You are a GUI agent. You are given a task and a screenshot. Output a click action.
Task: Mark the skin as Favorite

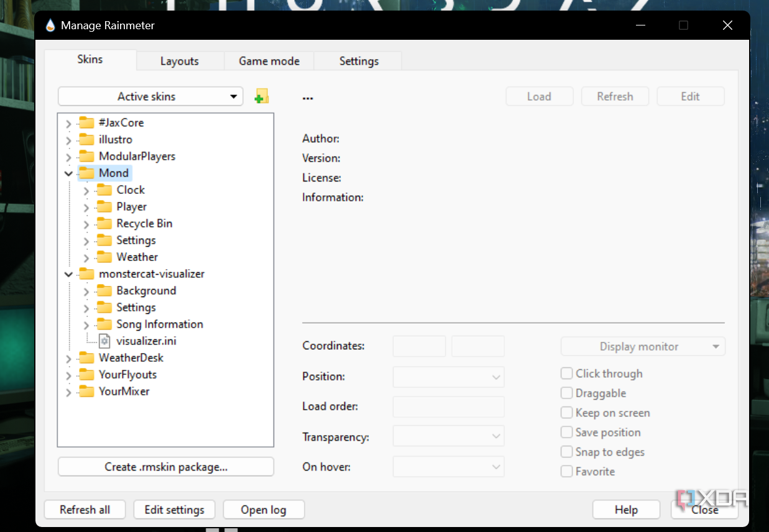pos(566,471)
